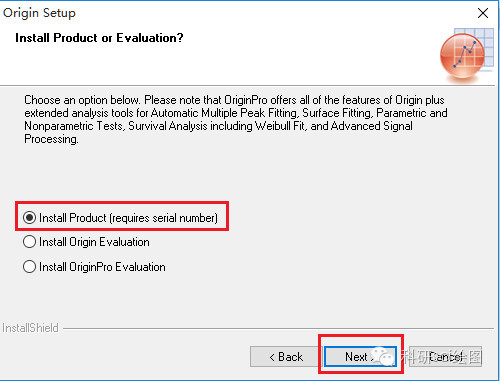Click the Install Origin Evaluation label text
Viewport: 500px width, 381px height.
click(94, 242)
